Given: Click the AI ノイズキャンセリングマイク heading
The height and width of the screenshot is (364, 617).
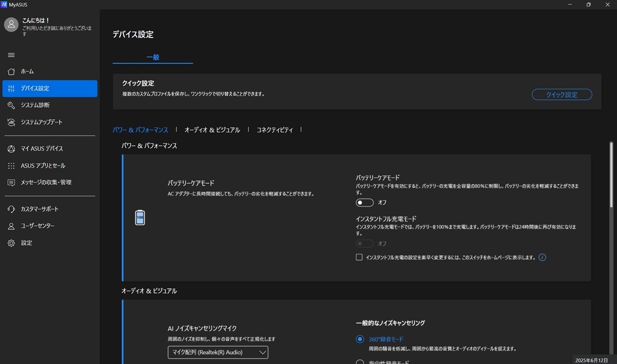Looking at the screenshot, I should click(202, 329).
